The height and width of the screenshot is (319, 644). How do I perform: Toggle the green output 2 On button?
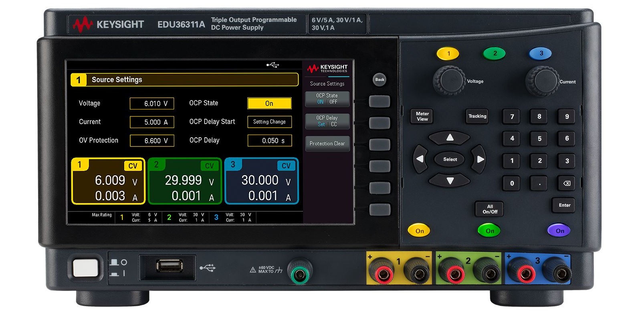pos(489,231)
